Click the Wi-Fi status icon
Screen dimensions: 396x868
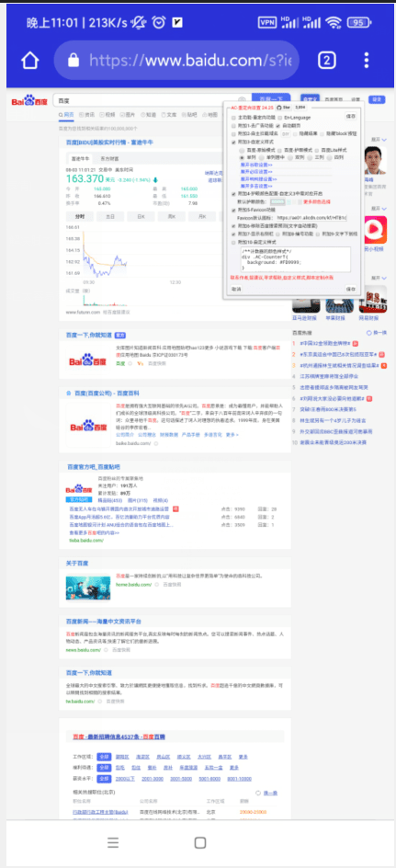point(333,23)
